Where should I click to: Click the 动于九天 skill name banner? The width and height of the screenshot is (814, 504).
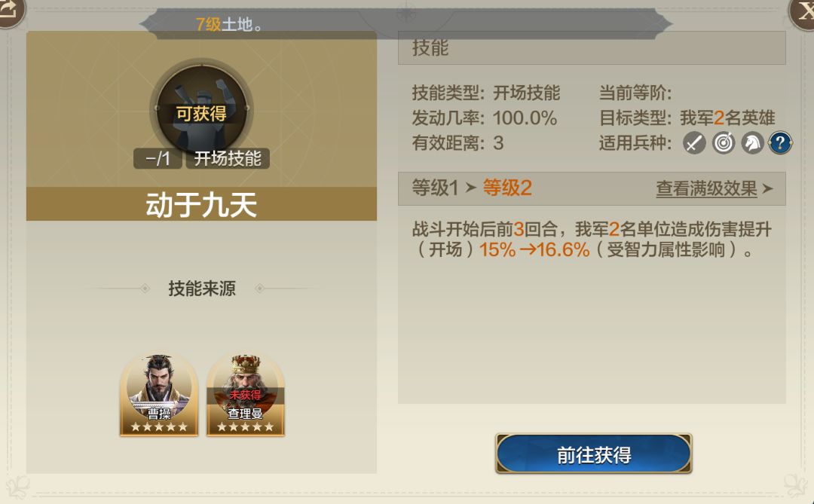[x=201, y=204]
